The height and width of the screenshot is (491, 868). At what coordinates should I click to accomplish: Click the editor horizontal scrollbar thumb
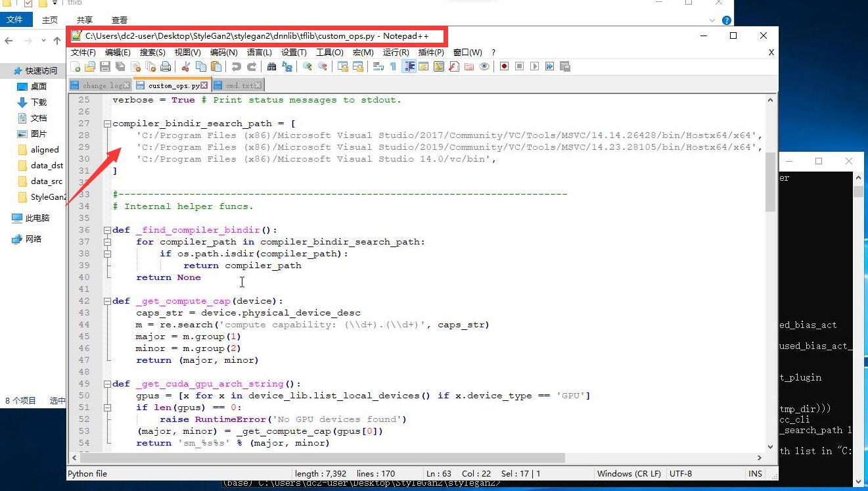click(323, 457)
